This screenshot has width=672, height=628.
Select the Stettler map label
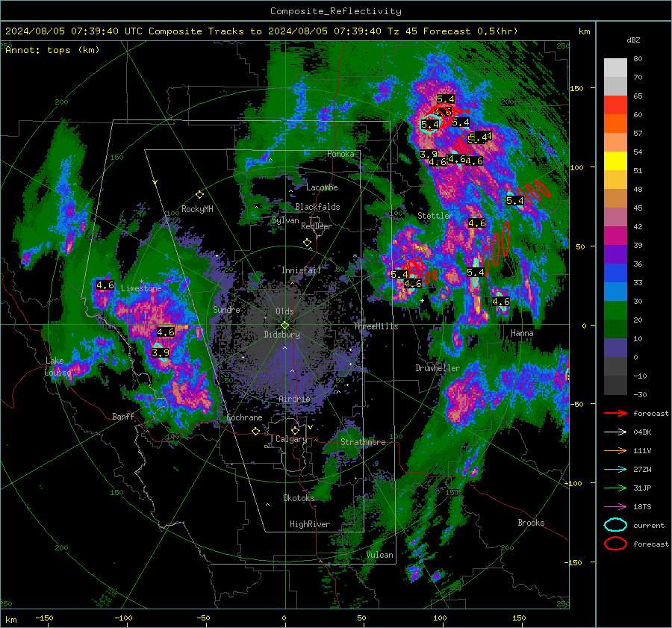[435, 216]
